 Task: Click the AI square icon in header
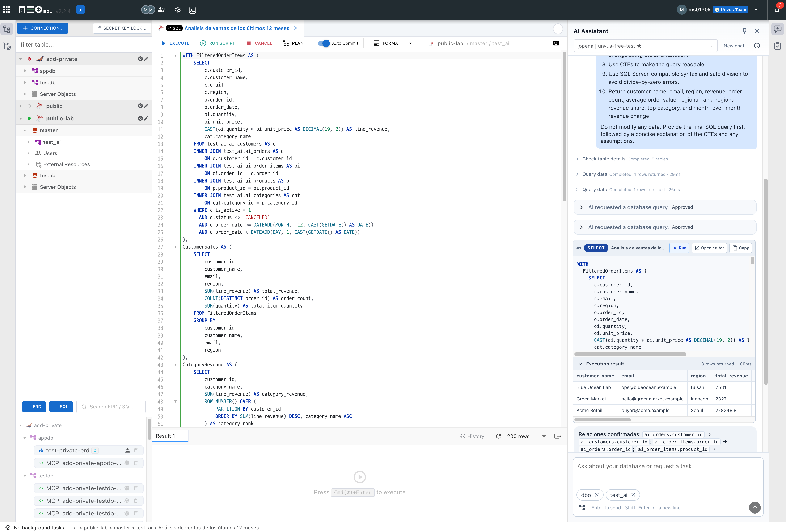193,10
